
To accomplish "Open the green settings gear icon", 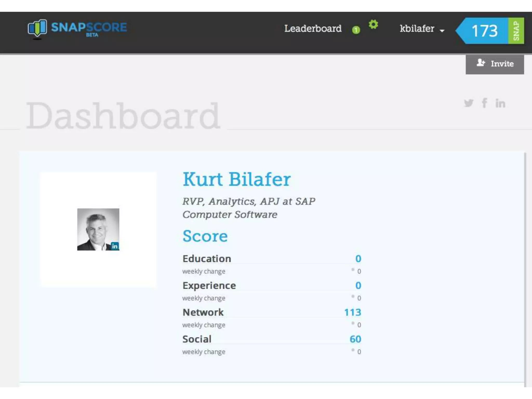I will tap(373, 24).
